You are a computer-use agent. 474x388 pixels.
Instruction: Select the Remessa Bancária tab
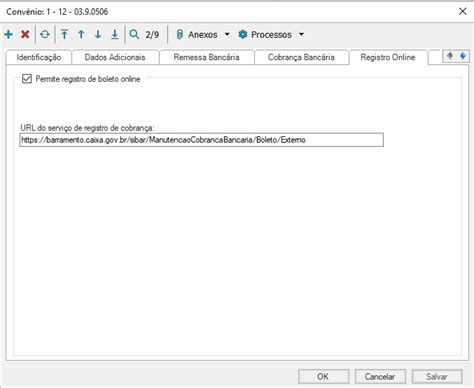click(x=206, y=57)
